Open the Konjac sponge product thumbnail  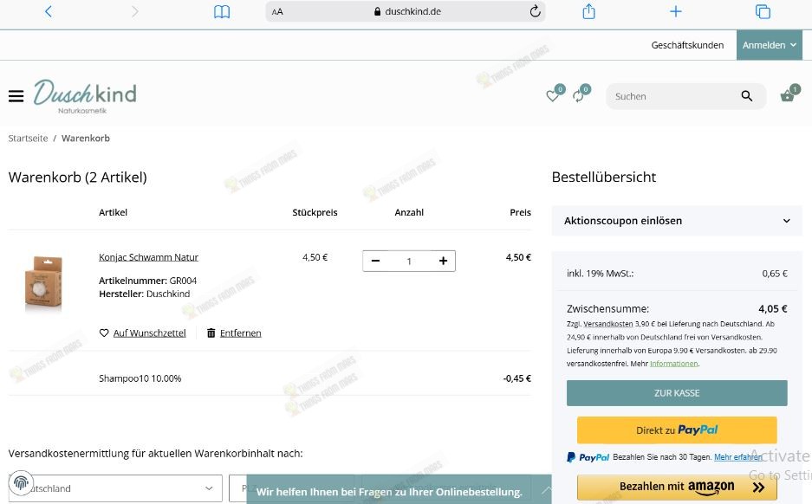pyautogui.click(x=43, y=282)
